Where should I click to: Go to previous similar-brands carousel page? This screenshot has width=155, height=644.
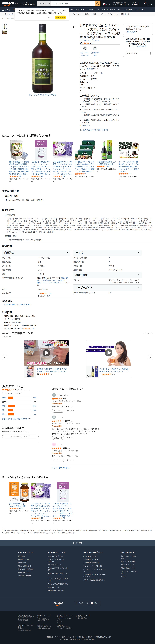[5, 357]
